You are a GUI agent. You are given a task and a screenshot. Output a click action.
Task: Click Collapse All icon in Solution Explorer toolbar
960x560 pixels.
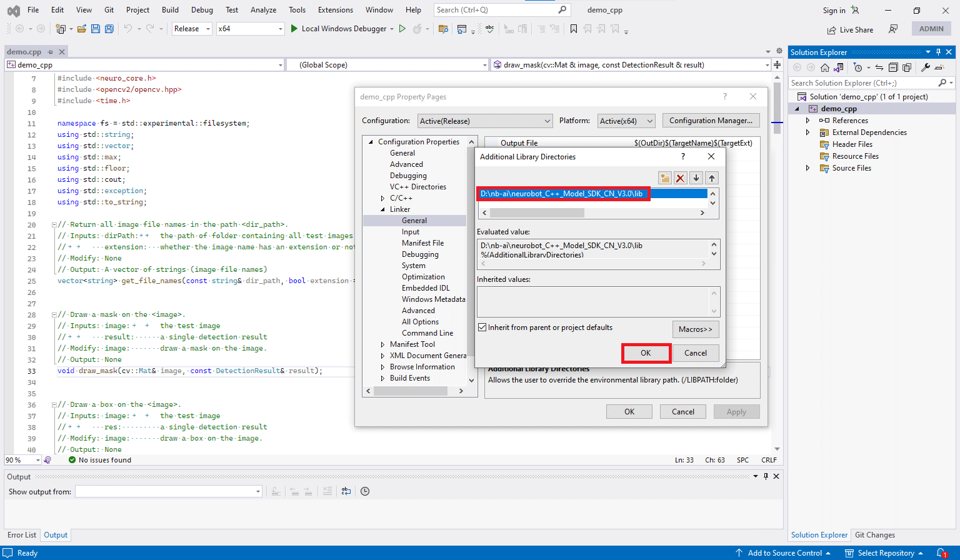point(893,67)
